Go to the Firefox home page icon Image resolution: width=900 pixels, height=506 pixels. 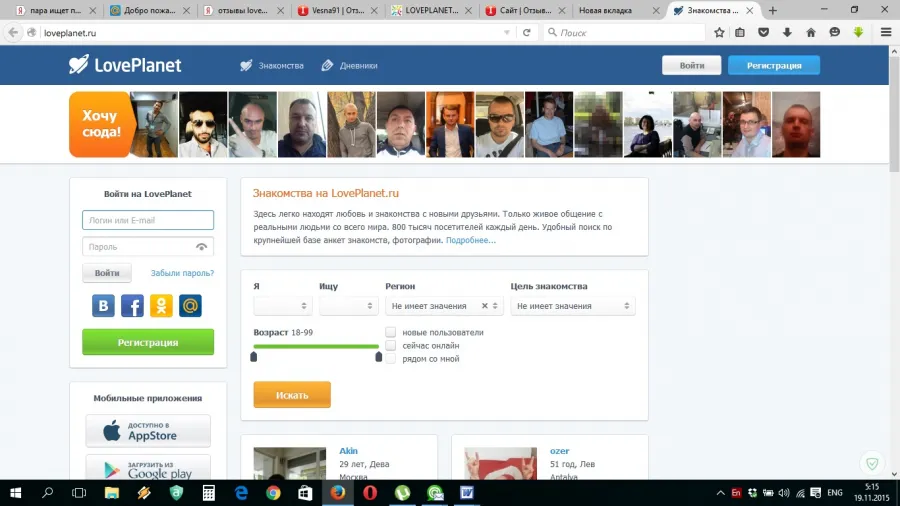click(x=810, y=33)
